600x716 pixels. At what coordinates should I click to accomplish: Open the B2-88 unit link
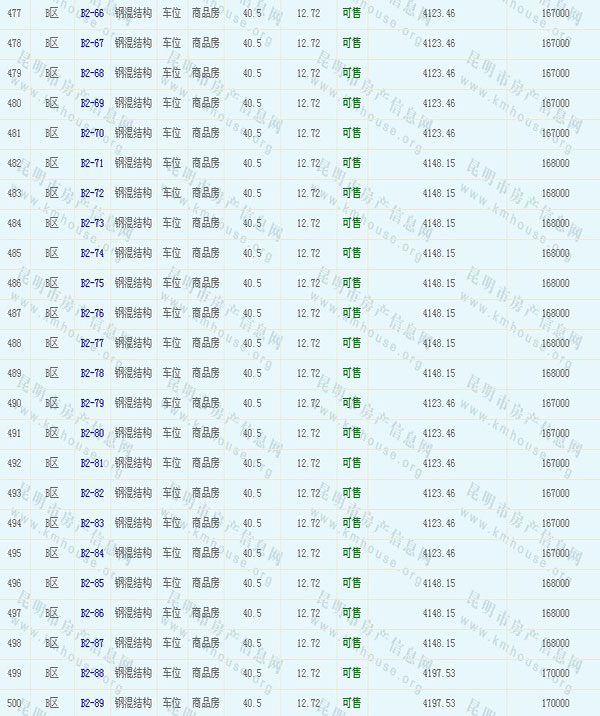92,674
